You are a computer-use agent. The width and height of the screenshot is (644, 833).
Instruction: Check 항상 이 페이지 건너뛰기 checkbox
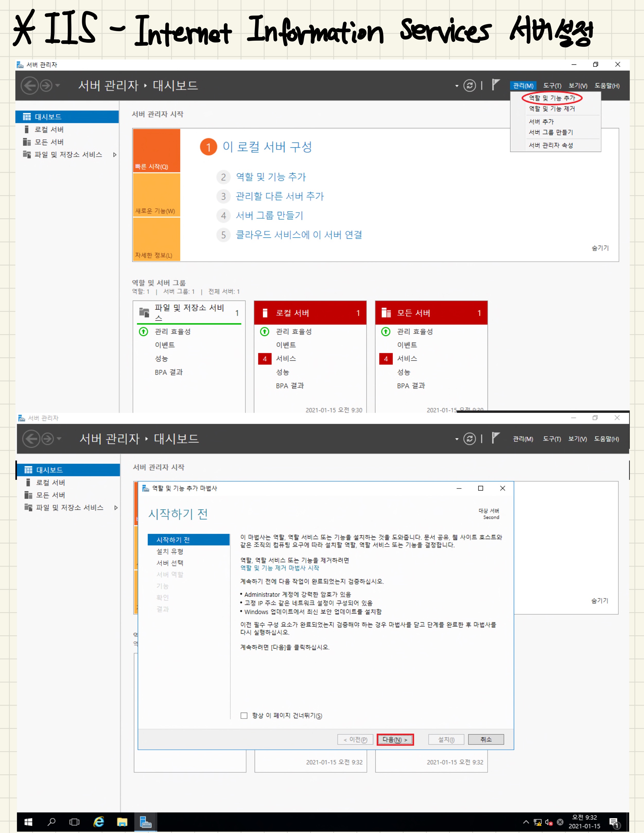coord(244,716)
